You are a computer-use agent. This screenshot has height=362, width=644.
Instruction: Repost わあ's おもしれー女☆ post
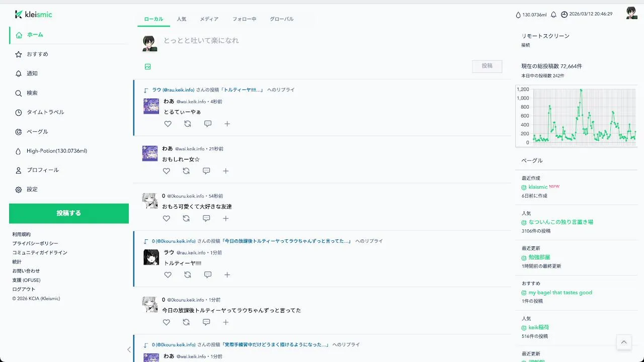[x=186, y=171]
